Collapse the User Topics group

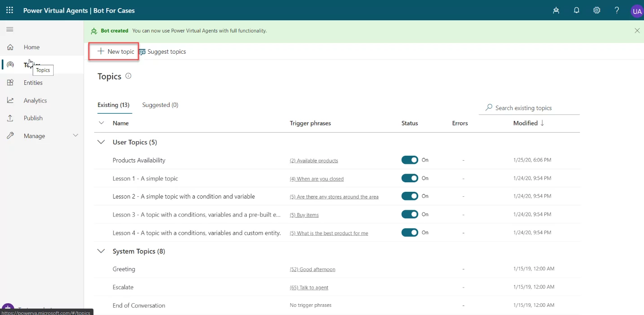pos(101,142)
